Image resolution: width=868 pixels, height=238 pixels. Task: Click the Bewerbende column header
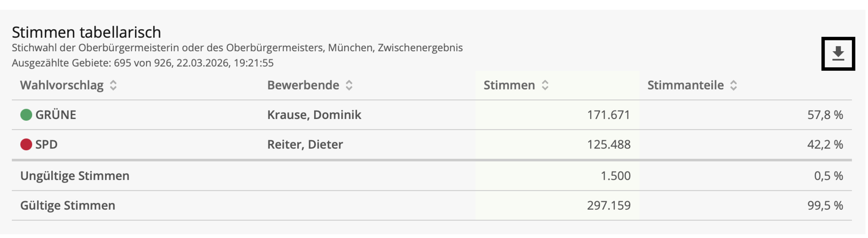[x=303, y=85]
